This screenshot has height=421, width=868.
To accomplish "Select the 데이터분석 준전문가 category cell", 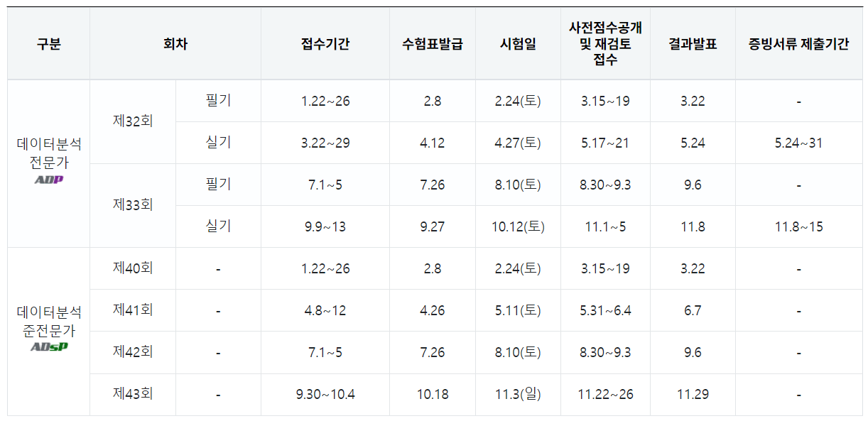I will pos(49,332).
